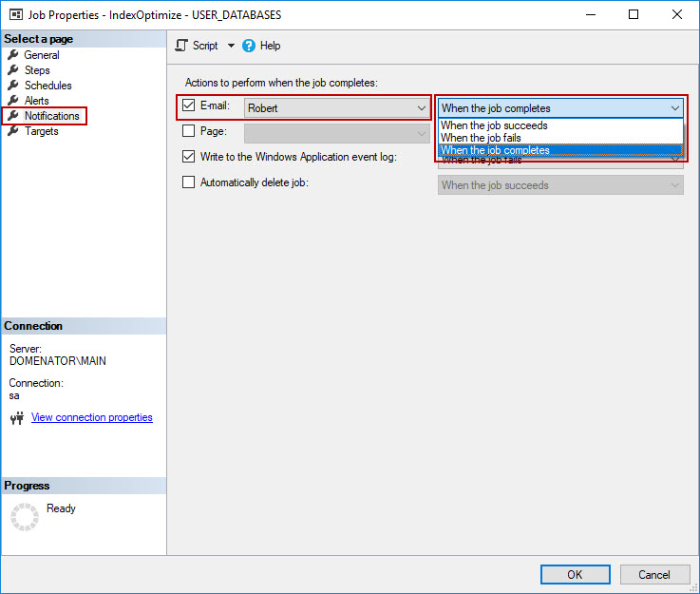Click the wrench icon beside Steps
This screenshot has height=594, width=700.
(x=13, y=70)
